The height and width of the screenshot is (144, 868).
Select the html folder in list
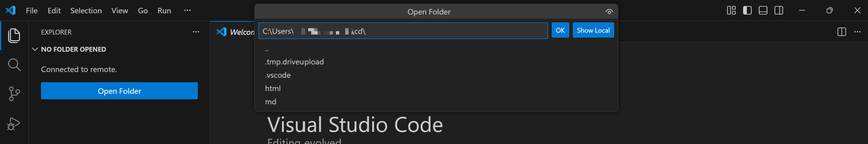coord(273,89)
